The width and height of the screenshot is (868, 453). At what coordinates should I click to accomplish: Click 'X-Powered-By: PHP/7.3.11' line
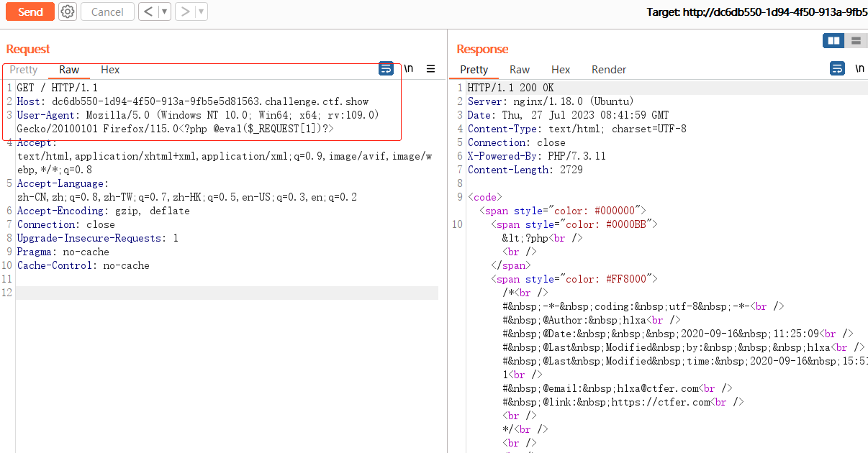point(537,156)
